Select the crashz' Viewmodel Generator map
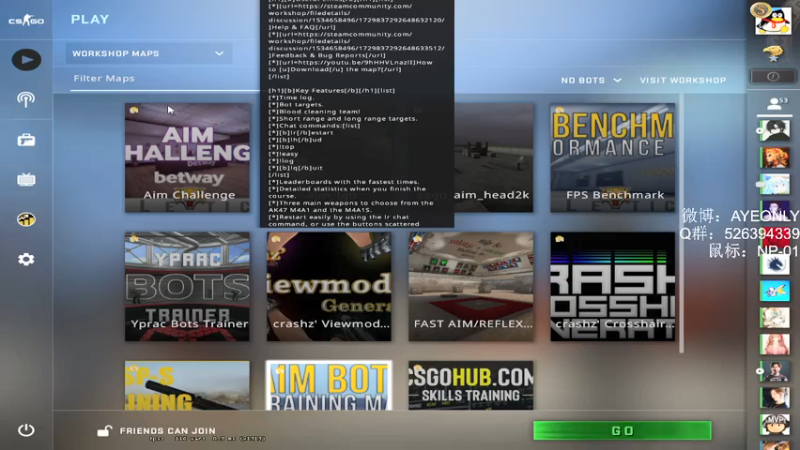The width and height of the screenshot is (800, 450). tap(329, 286)
